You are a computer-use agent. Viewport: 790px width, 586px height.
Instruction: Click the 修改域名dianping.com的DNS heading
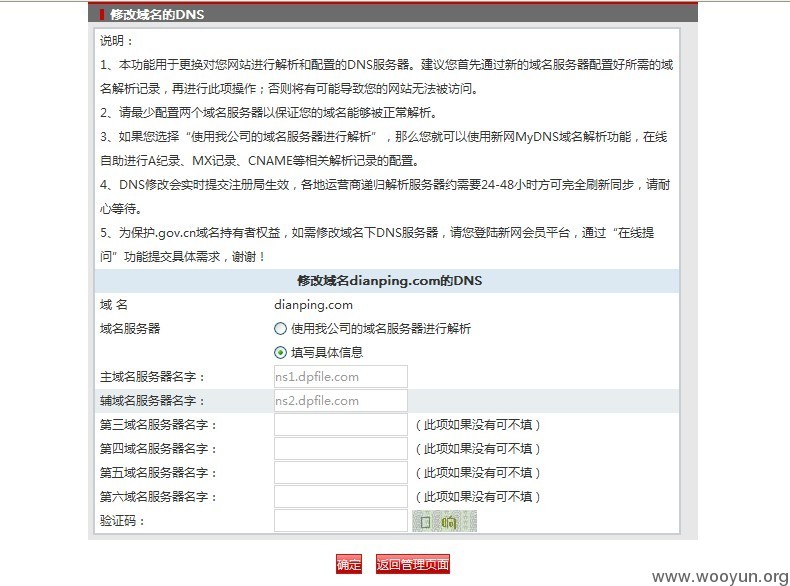(x=389, y=281)
